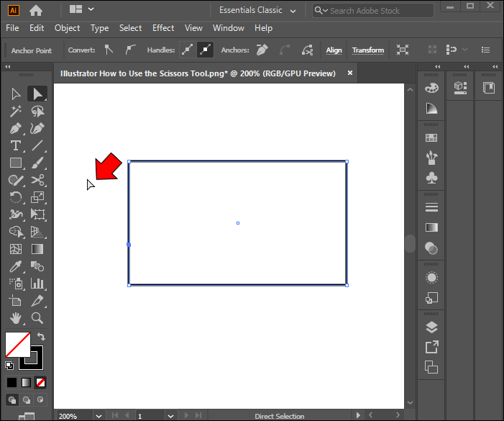Click the Align button in control bar

pyautogui.click(x=334, y=50)
